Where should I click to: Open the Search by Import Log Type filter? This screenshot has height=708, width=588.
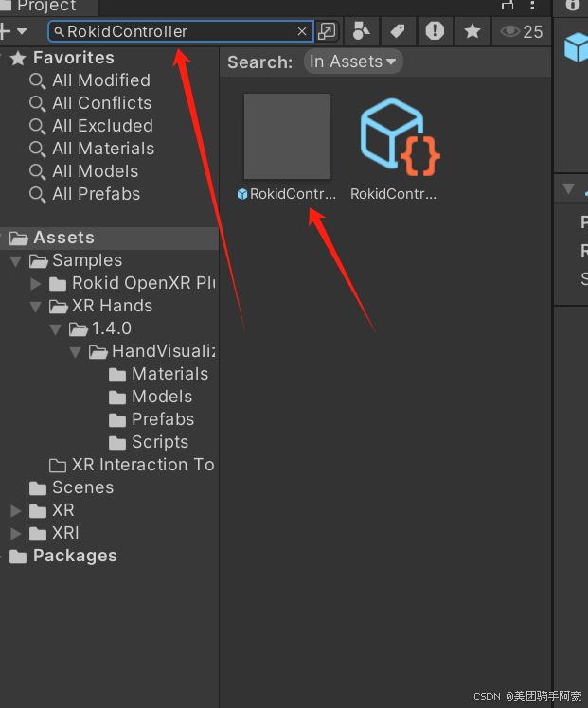point(435,31)
